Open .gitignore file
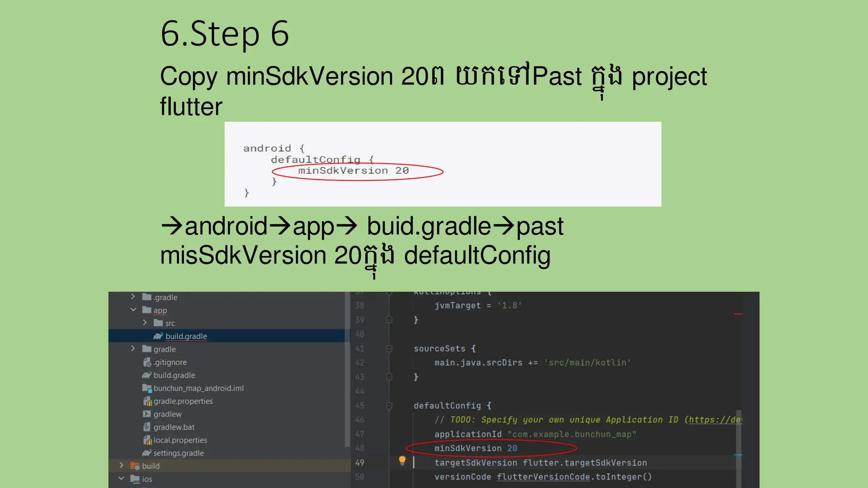 point(170,362)
